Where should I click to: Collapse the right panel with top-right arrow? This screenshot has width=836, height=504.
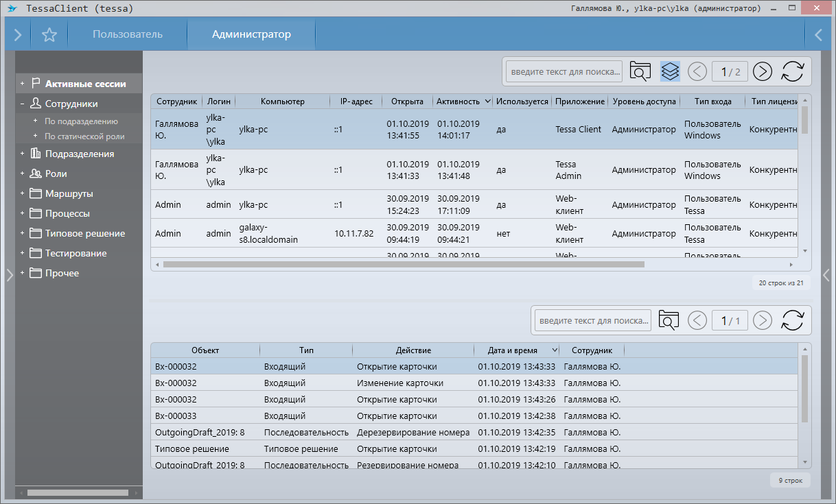tap(818, 35)
